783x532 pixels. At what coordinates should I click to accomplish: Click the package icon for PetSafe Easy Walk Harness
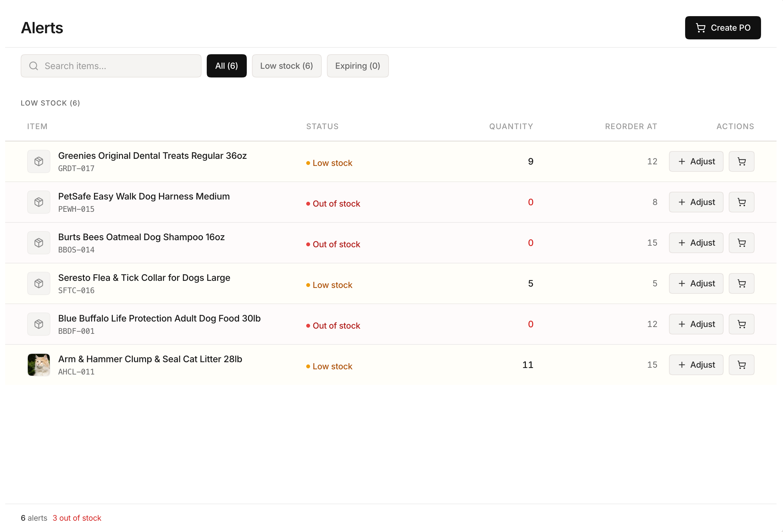[38, 202]
